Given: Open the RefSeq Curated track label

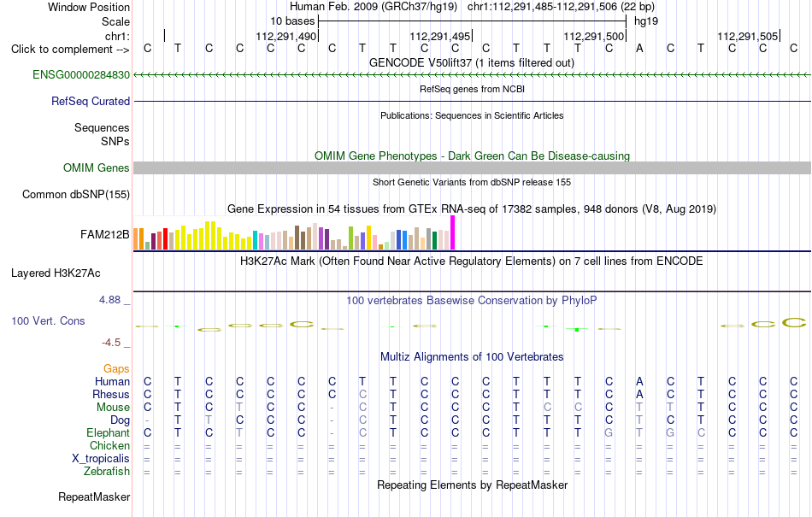Looking at the screenshot, I should tap(91, 102).
